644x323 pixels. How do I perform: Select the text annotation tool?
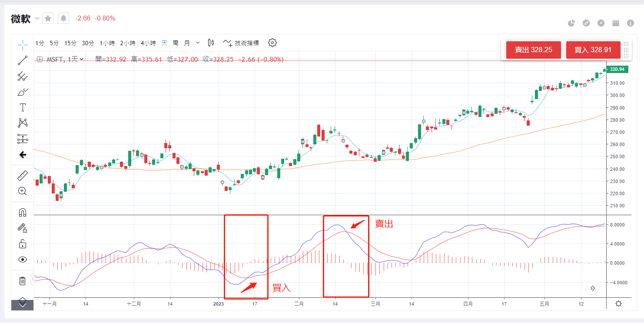click(x=23, y=107)
